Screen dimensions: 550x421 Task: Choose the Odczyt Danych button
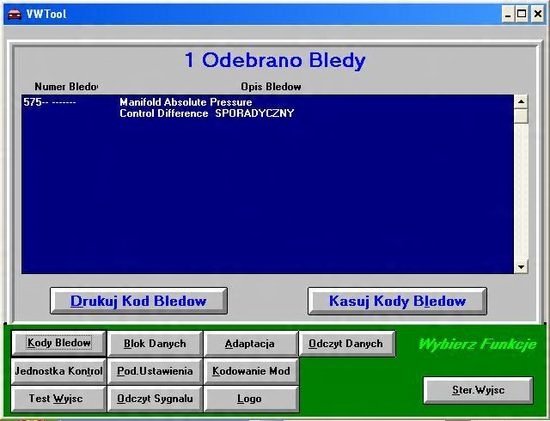pyautogui.click(x=346, y=343)
